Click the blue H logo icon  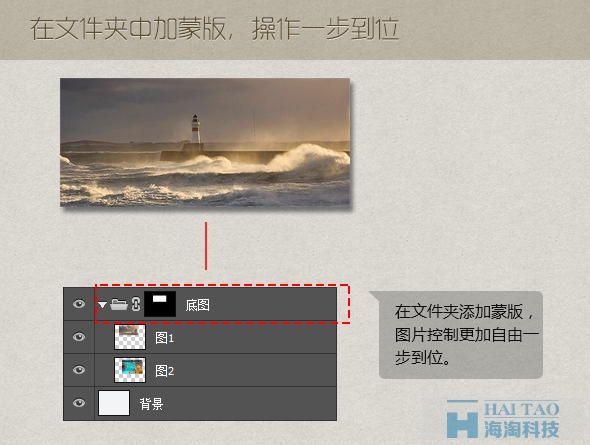click(462, 419)
